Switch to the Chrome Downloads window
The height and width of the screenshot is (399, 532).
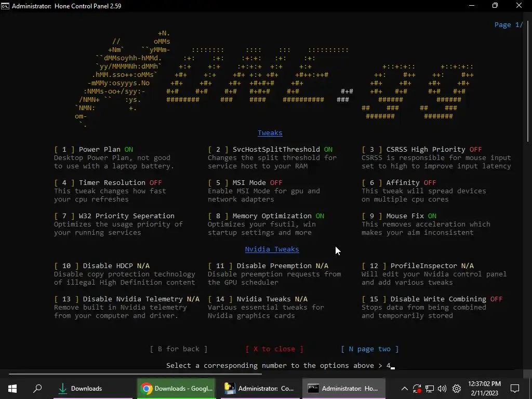tap(176, 389)
